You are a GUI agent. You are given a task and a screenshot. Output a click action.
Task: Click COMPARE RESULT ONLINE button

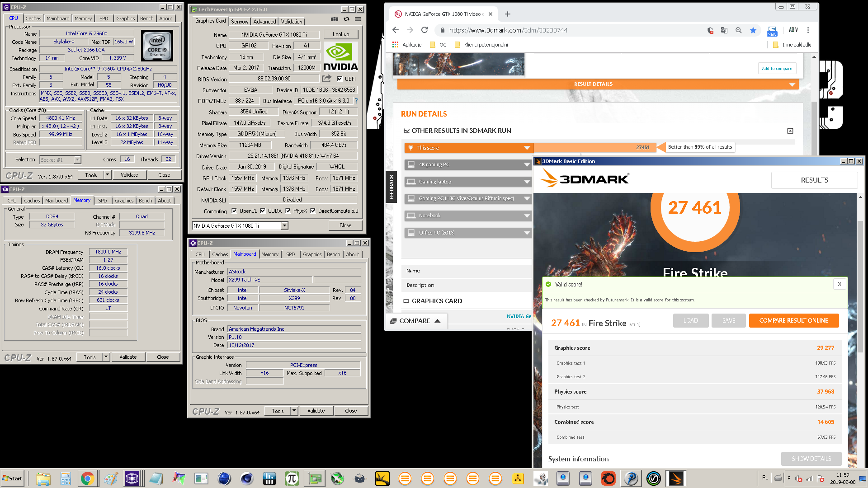coord(794,320)
